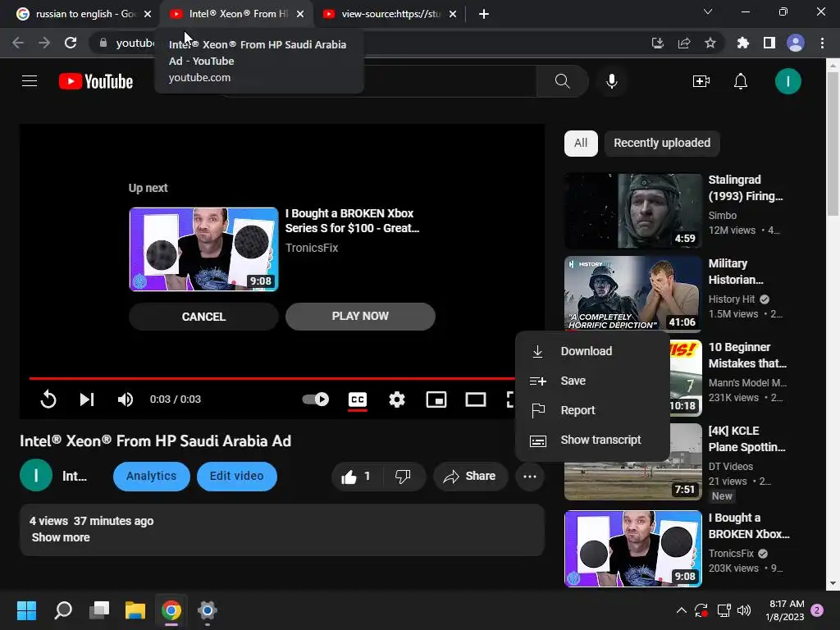Open Analytics for this video
Screen dimensions: 840x630
click(x=151, y=477)
